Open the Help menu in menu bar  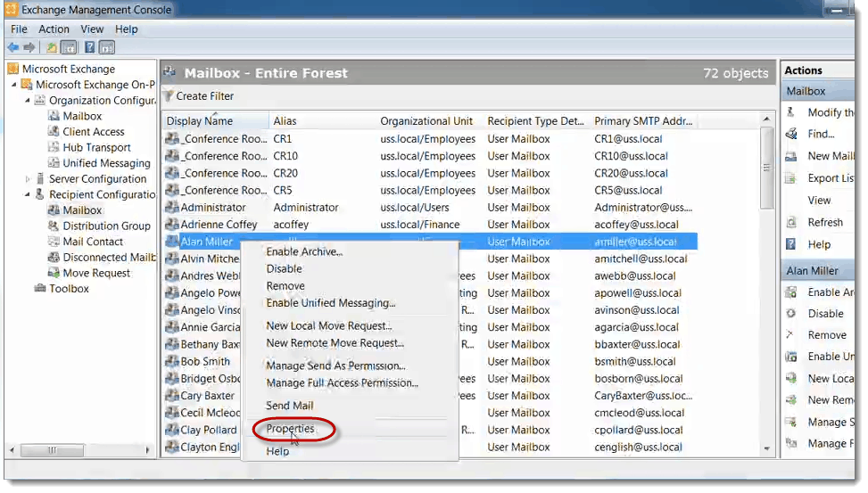point(126,29)
